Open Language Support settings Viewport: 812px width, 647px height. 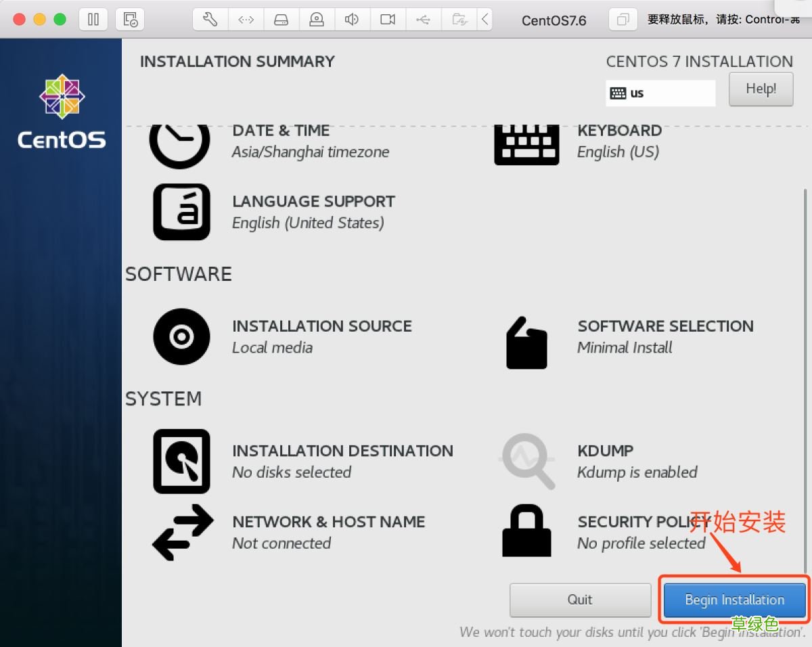pos(181,212)
